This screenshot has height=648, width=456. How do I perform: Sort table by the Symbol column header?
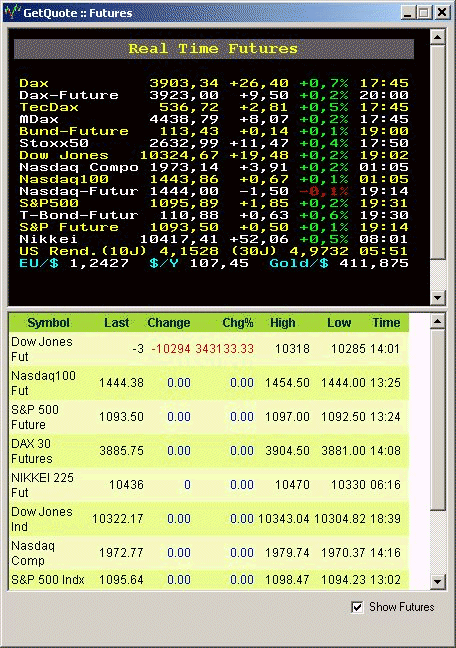click(x=48, y=323)
